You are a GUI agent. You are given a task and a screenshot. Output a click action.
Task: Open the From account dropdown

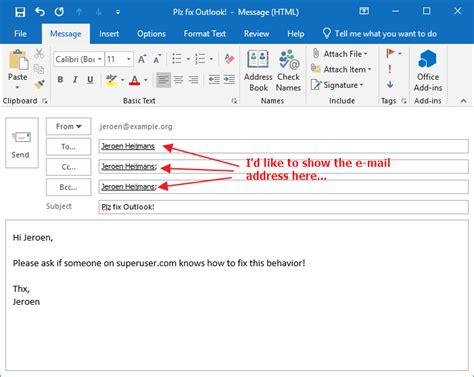[68, 126]
